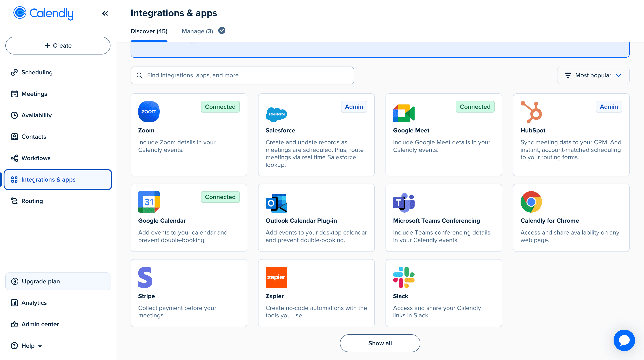Open the Zapier title
Screen dimensions: 644x360
click(x=275, y=296)
